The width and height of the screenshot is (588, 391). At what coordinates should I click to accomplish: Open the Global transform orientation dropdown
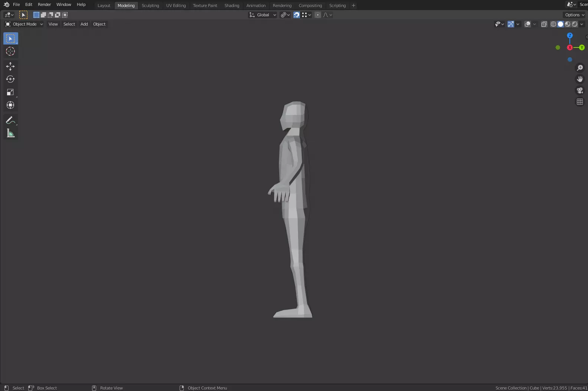tap(263, 15)
